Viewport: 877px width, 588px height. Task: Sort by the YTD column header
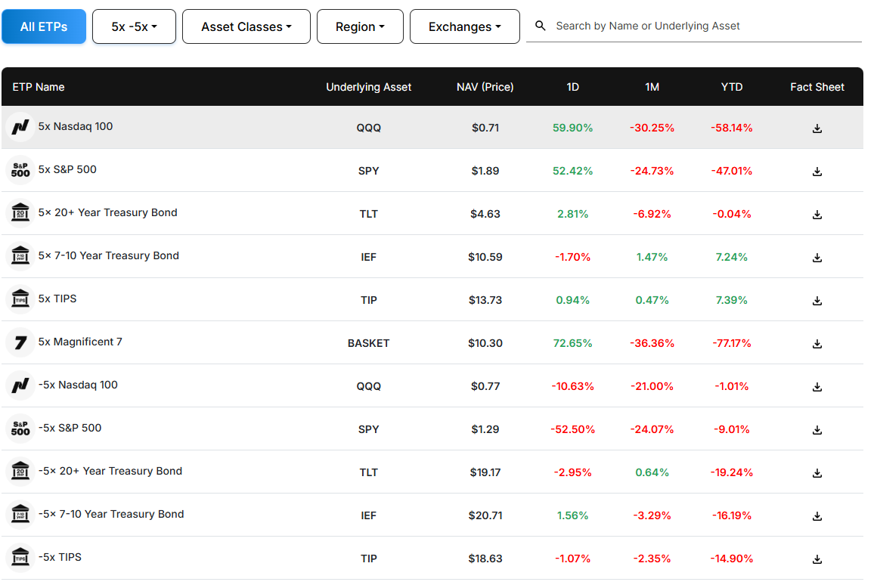731,87
